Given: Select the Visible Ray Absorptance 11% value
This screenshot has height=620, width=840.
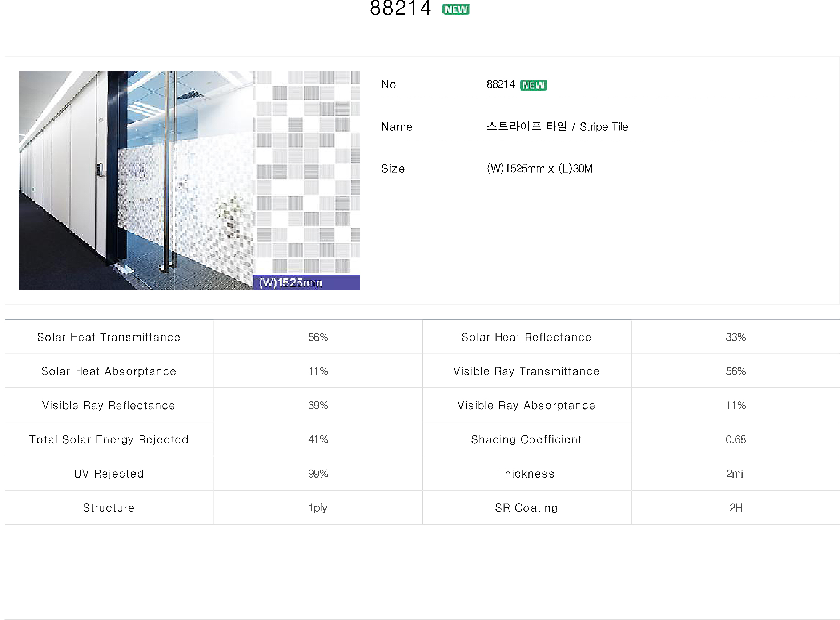Looking at the screenshot, I should pos(736,405).
